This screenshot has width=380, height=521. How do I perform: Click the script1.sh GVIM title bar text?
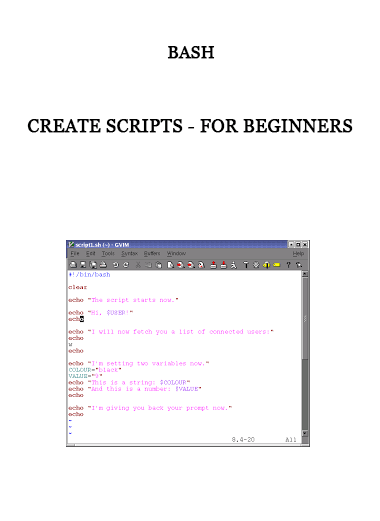pos(102,245)
